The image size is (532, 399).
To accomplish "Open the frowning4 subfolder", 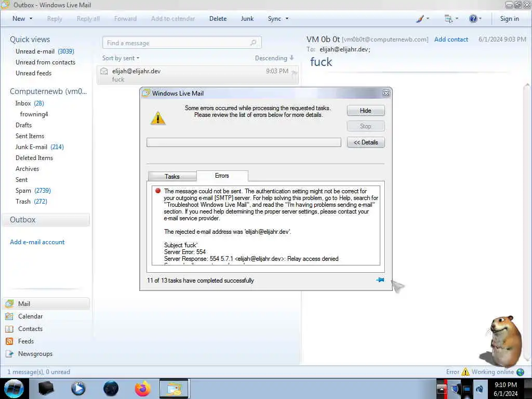I will [34, 114].
